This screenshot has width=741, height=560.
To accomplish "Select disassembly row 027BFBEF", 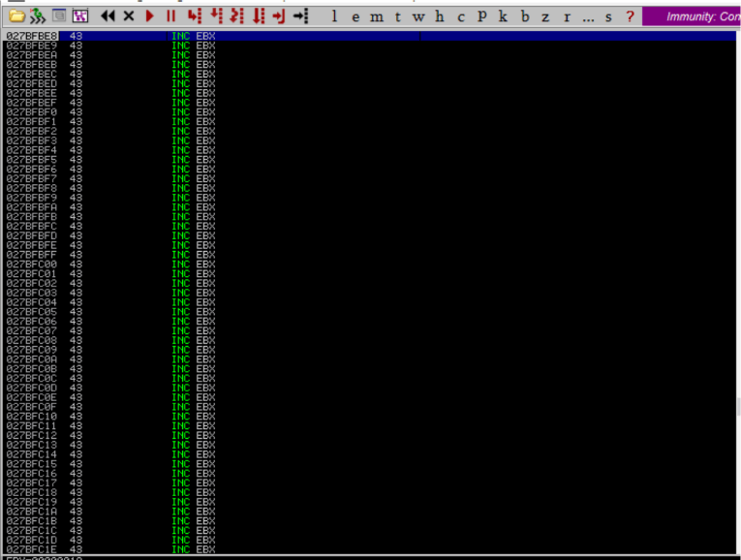I will [370, 103].
